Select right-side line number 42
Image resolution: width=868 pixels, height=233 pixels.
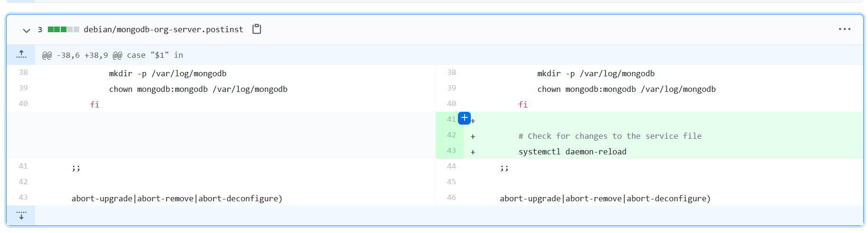click(451, 135)
